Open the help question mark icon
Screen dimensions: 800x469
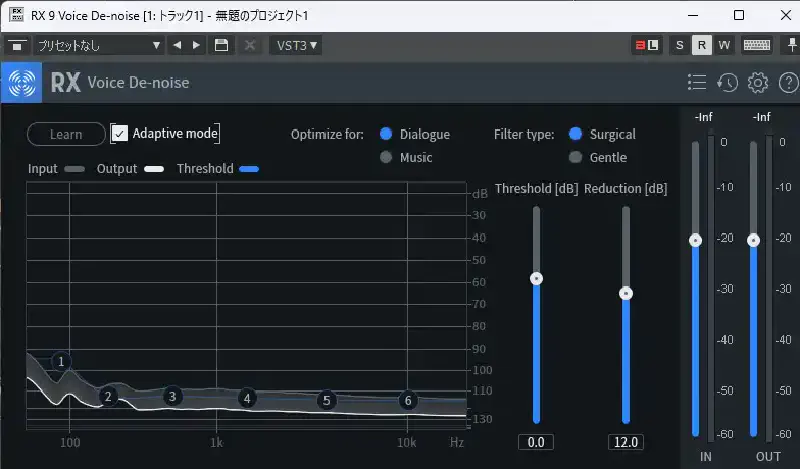(788, 82)
